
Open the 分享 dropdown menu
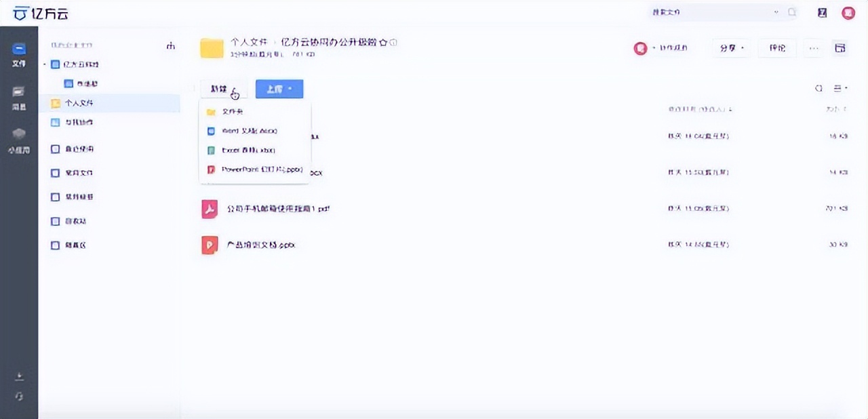click(x=730, y=48)
